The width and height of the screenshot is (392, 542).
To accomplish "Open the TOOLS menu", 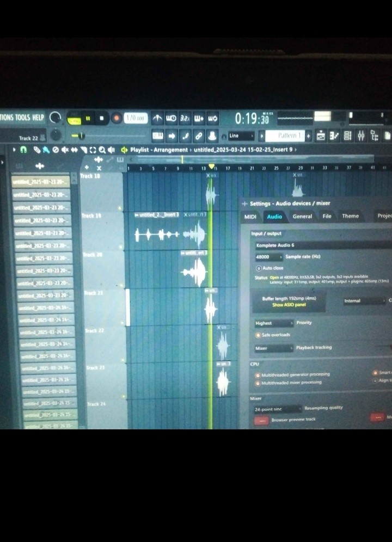I will pos(22,118).
